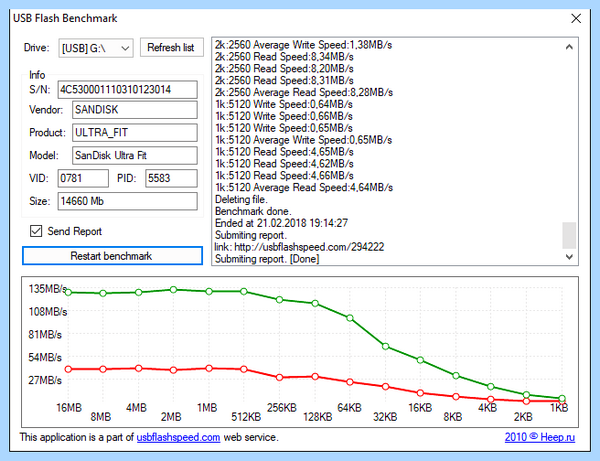This screenshot has width=600, height=461.
Task: Click the green read-speed point at 64KB
Action: coord(350,318)
